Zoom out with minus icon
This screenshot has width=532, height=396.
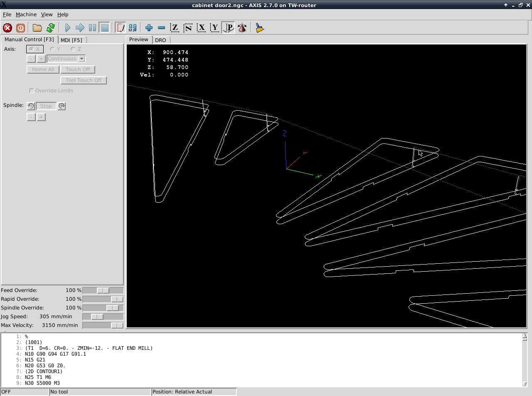click(x=162, y=28)
